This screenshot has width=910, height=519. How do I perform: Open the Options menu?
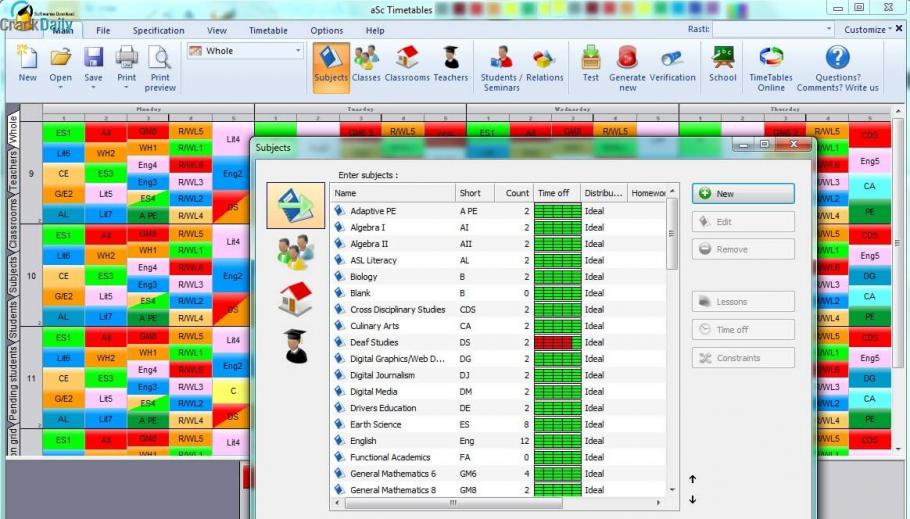[x=327, y=30]
